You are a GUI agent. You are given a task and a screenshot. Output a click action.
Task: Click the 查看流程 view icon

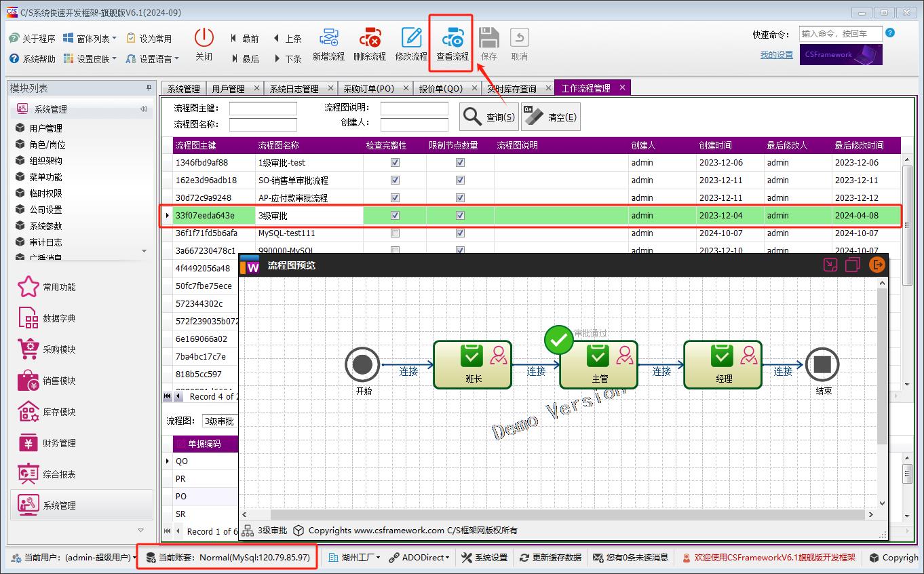(x=452, y=39)
